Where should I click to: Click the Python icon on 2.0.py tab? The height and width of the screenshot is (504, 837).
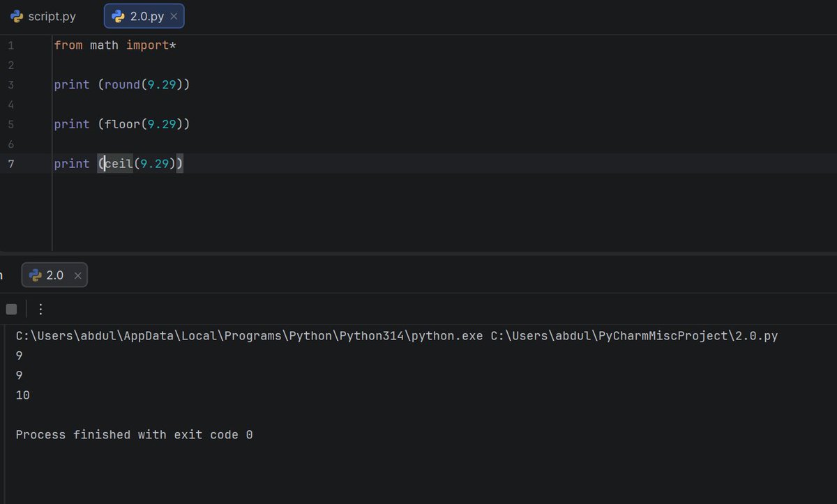119,16
